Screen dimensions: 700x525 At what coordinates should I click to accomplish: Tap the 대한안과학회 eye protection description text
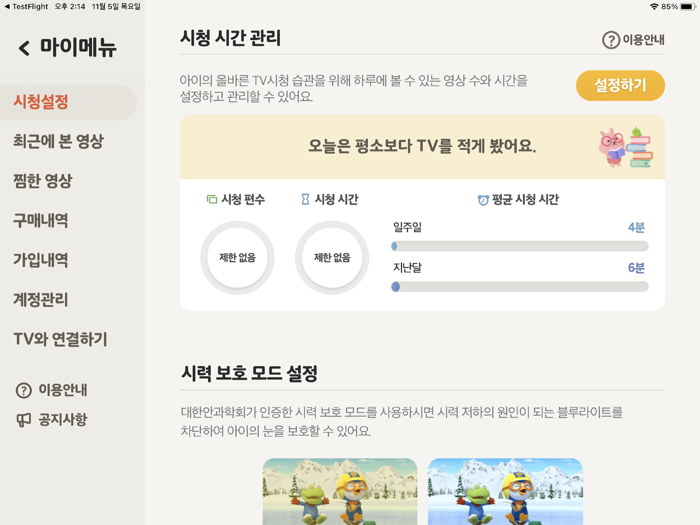pyautogui.click(x=401, y=421)
